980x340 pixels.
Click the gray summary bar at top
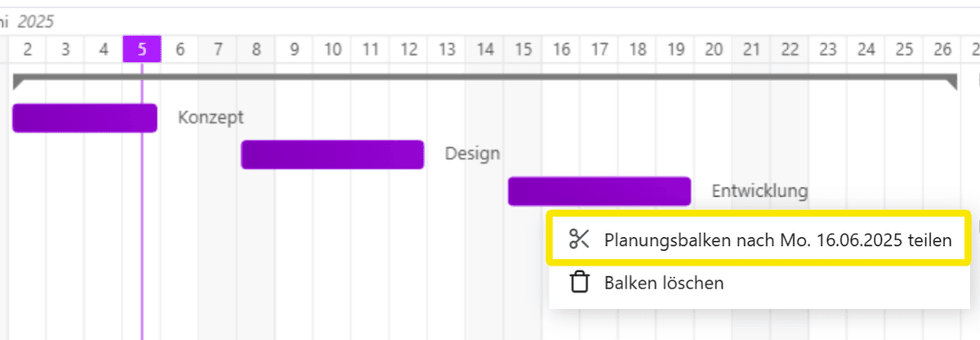pyautogui.click(x=484, y=77)
